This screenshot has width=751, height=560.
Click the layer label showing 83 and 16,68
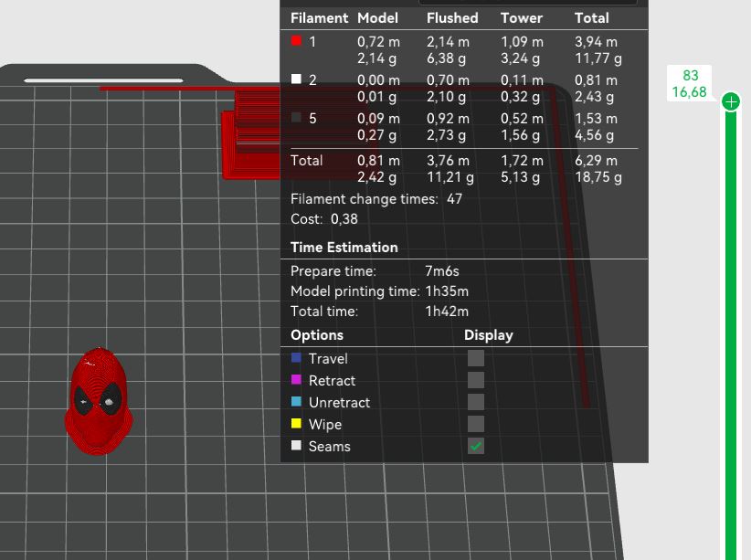(689, 83)
